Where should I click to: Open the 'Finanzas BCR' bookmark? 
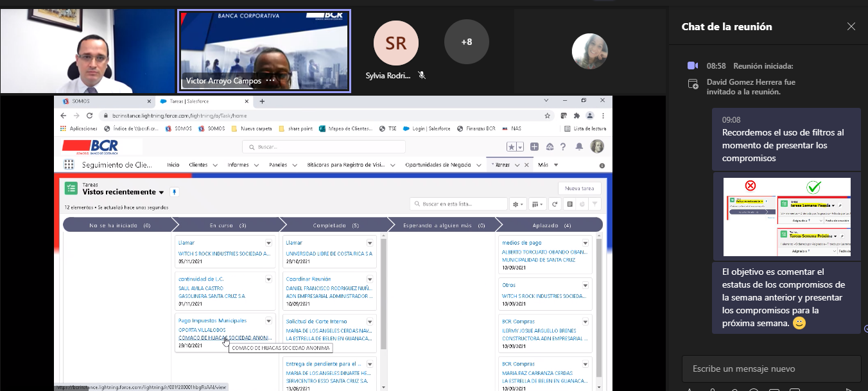click(476, 128)
